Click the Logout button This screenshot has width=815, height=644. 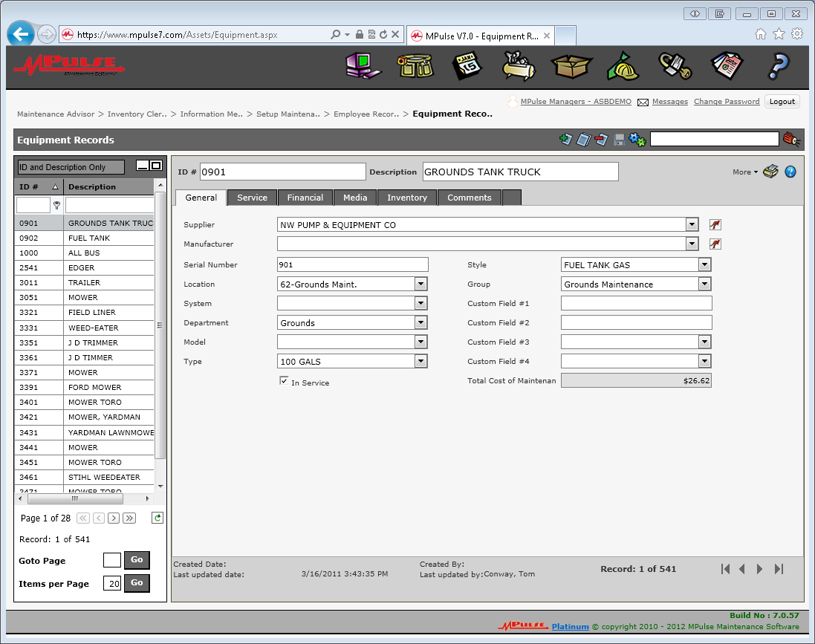coord(782,101)
